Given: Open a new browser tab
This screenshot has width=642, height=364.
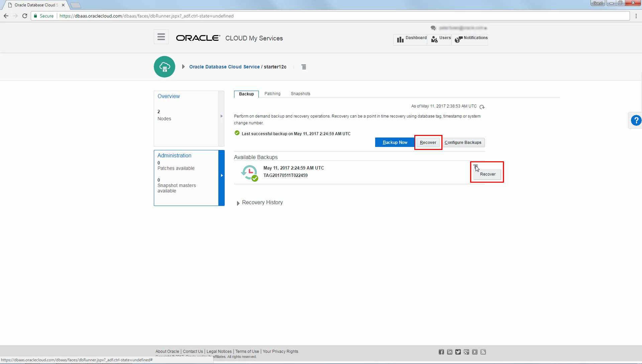Looking at the screenshot, I should [x=76, y=5].
